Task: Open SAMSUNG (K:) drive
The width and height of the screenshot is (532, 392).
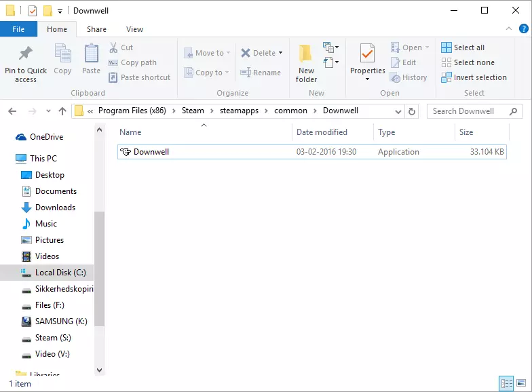Action: click(x=54, y=321)
